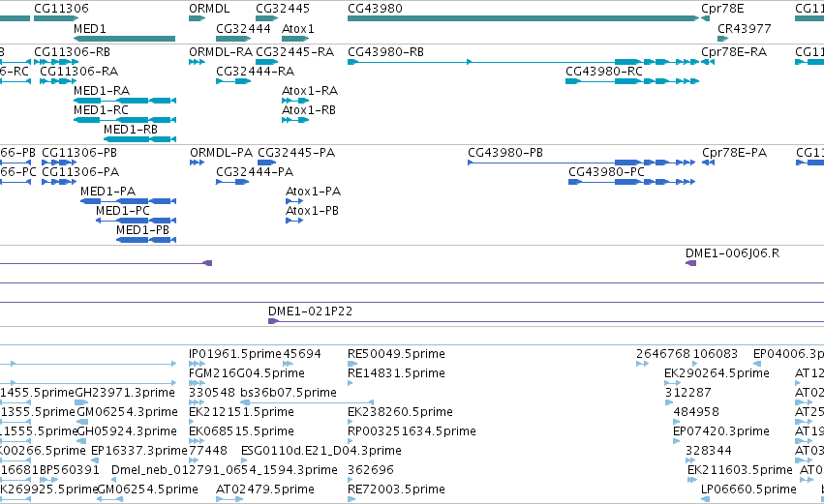The width and height of the screenshot is (824, 504).
Task: Click the MED1 gene feature
Action: click(x=125, y=39)
